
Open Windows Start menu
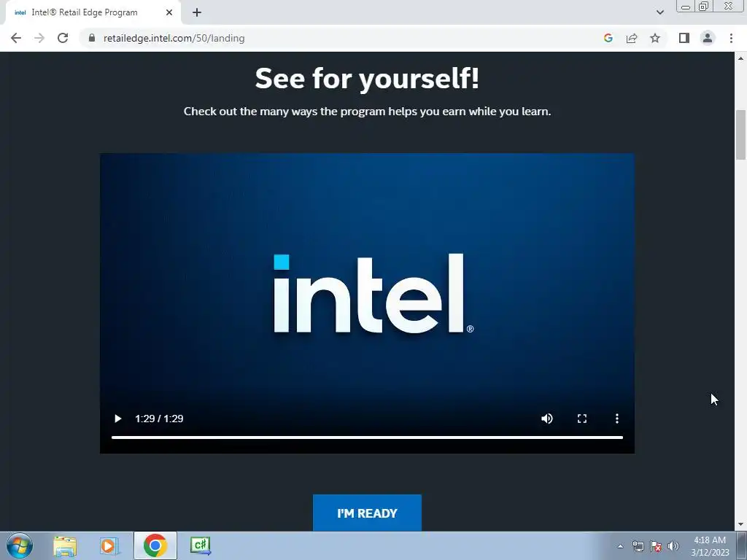click(20, 545)
